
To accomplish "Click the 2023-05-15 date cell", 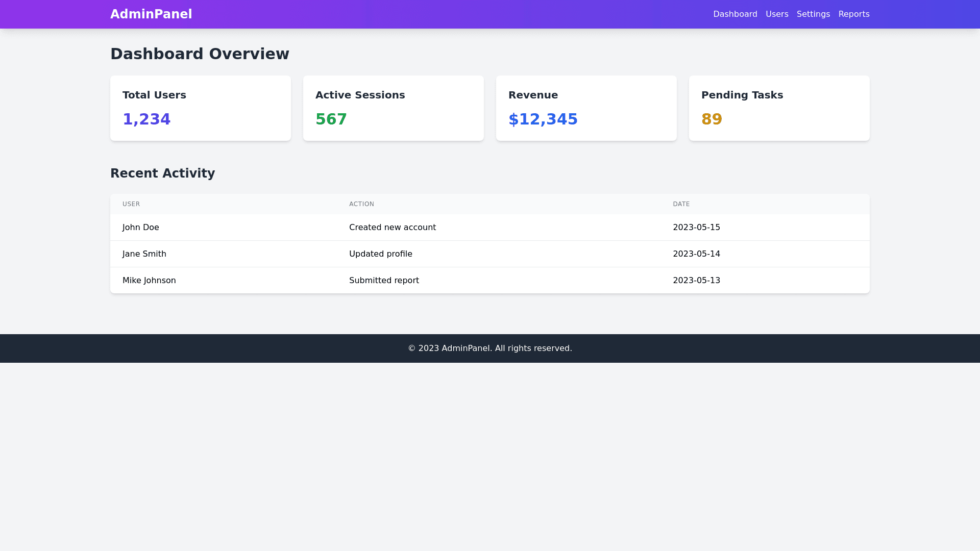I will (696, 228).
